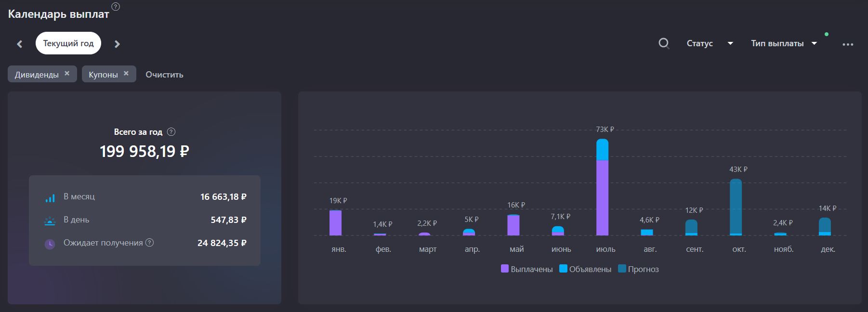Clear all filters with Очистить
The width and height of the screenshot is (868, 312).
pyautogui.click(x=164, y=75)
